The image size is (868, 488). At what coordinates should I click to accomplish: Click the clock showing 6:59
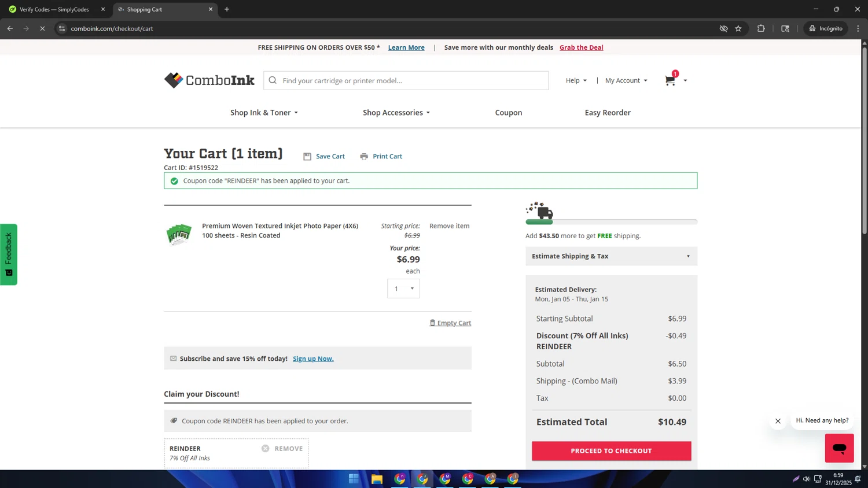click(838, 475)
